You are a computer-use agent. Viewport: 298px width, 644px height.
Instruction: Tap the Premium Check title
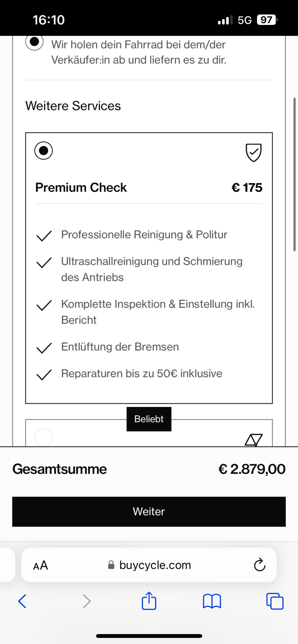coord(81,188)
